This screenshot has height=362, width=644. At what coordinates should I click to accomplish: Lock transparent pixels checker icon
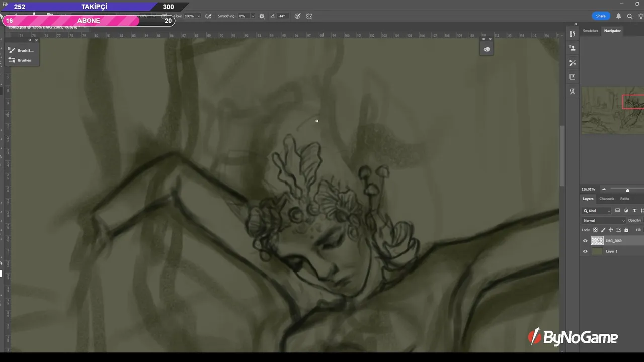coord(596,230)
